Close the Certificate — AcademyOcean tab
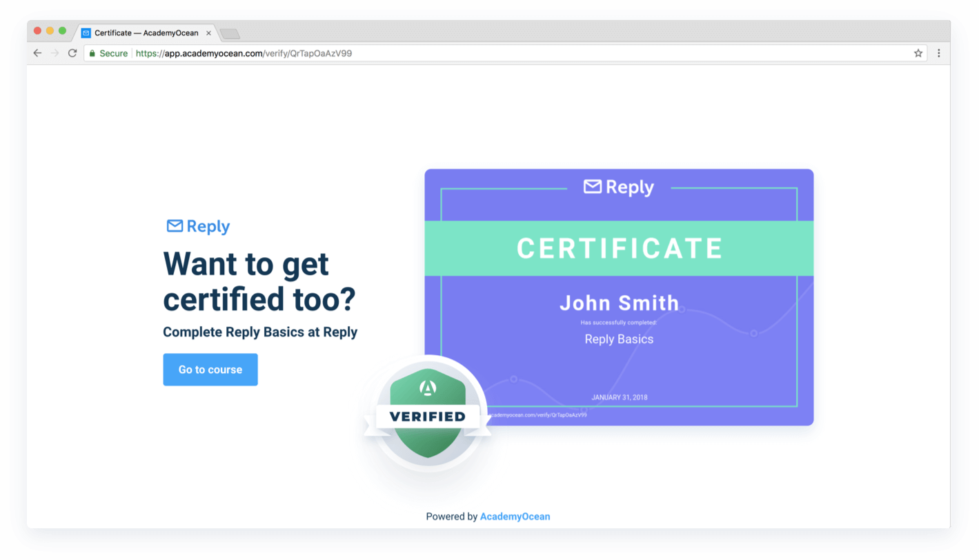979x560 pixels. pyautogui.click(x=209, y=33)
